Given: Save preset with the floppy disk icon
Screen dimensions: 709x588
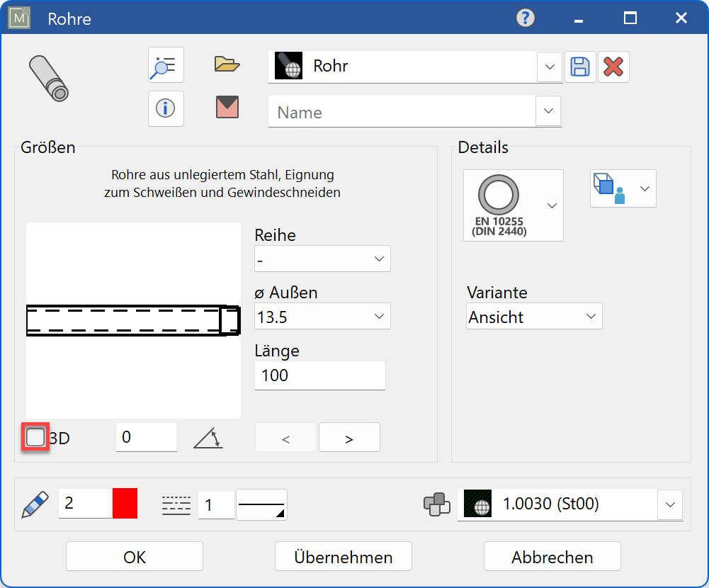Looking at the screenshot, I should (x=580, y=67).
